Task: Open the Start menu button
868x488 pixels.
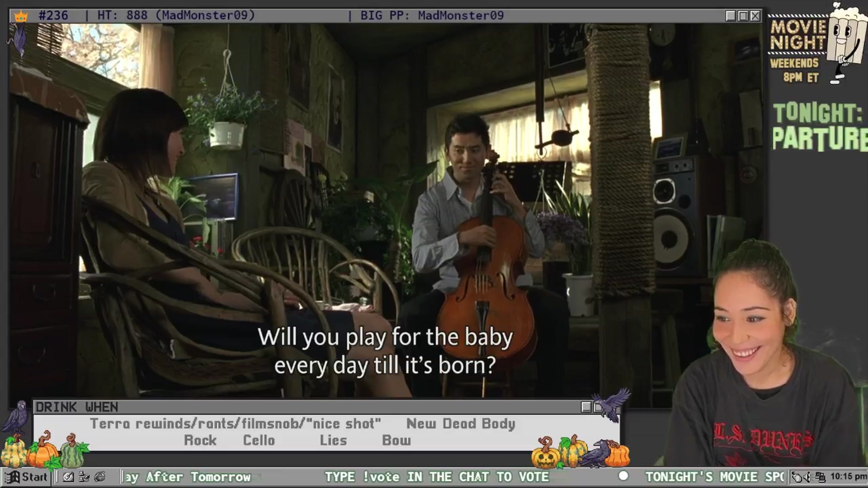Action: (x=26, y=477)
